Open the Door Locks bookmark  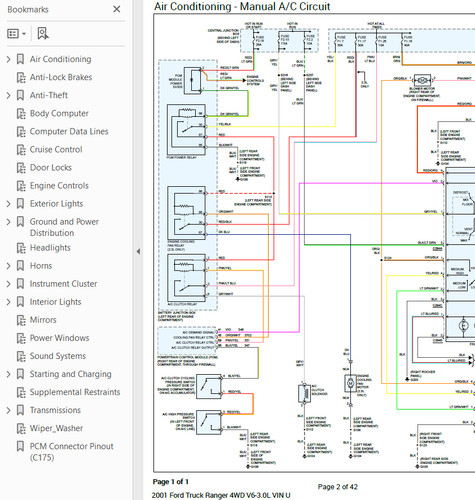pos(51,167)
